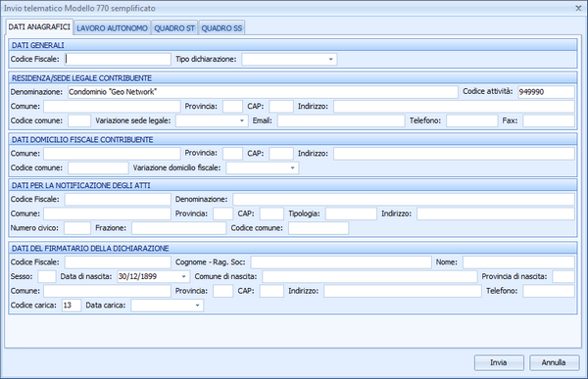588x379 pixels.
Task: Click the Comune field under Residenza/Sede Legale
Action: click(x=112, y=107)
